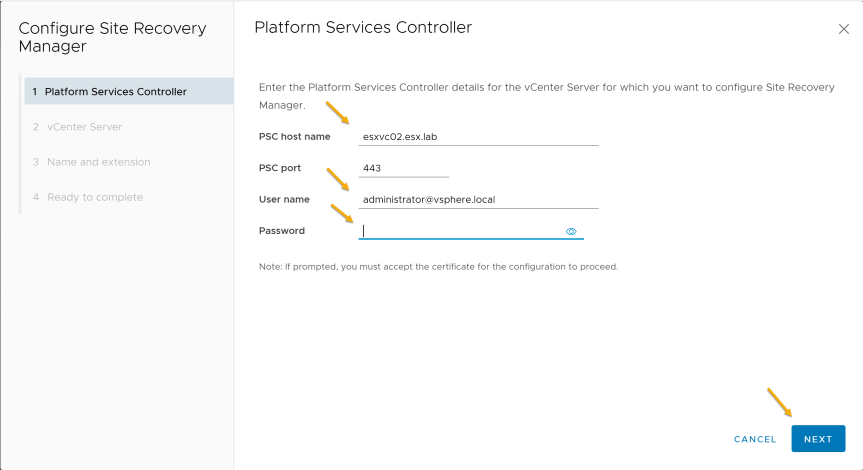The image size is (863, 470).
Task: Click the Configure Site Recovery Manager title
Action: pos(112,37)
